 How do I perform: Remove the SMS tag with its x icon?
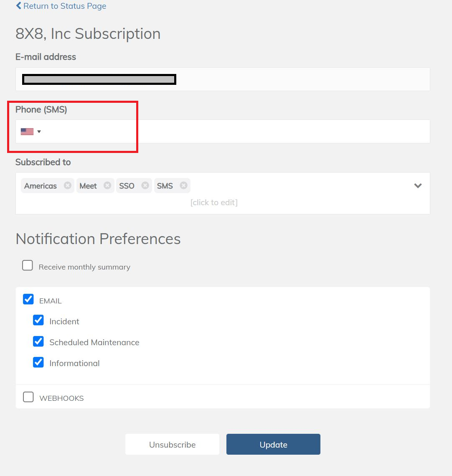point(183,186)
